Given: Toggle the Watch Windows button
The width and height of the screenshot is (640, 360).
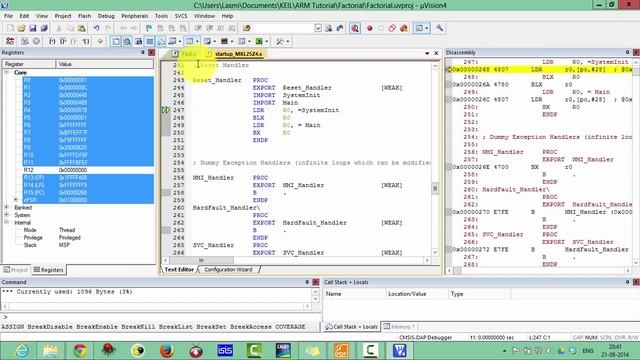Looking at the screenshot, I should (172, 41).
